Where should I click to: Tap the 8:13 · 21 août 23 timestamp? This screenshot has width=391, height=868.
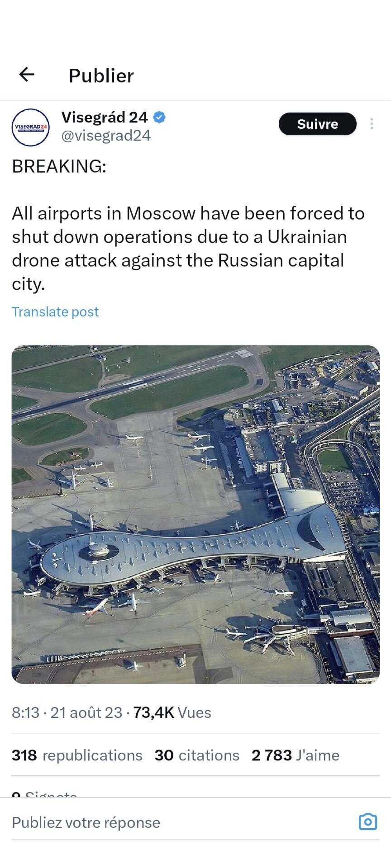pos(67,712)
